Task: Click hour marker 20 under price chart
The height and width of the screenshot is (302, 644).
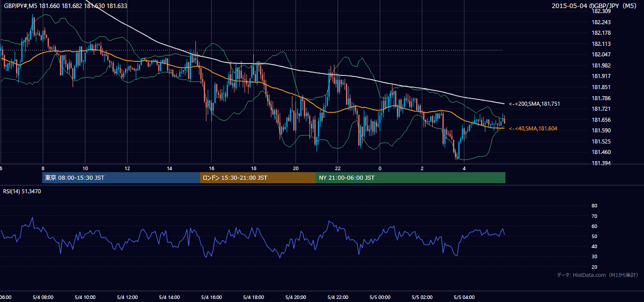Action: tap(296, 168)
